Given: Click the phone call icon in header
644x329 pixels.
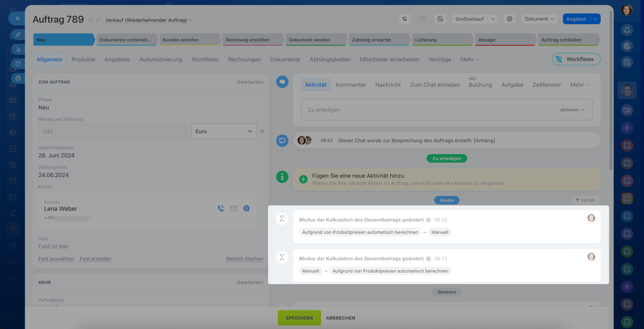Looking at the screenshot, I should (405, 19).
